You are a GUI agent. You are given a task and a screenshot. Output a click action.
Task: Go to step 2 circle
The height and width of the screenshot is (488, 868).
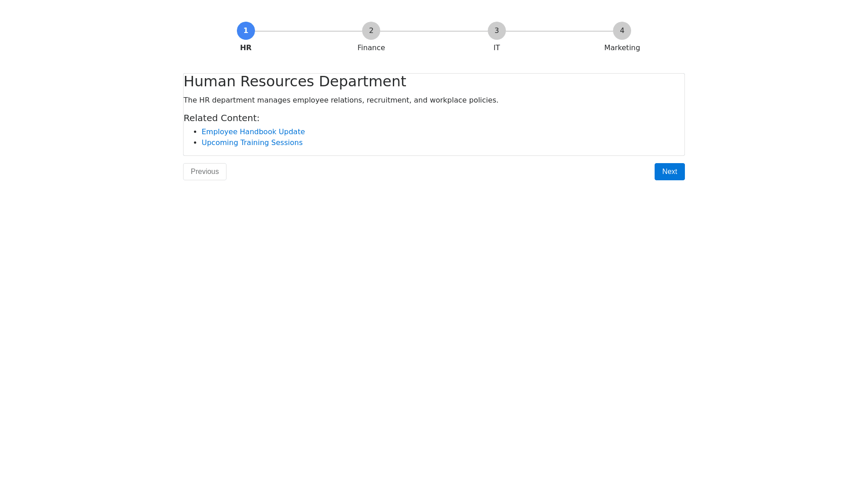tap(371, 31)
